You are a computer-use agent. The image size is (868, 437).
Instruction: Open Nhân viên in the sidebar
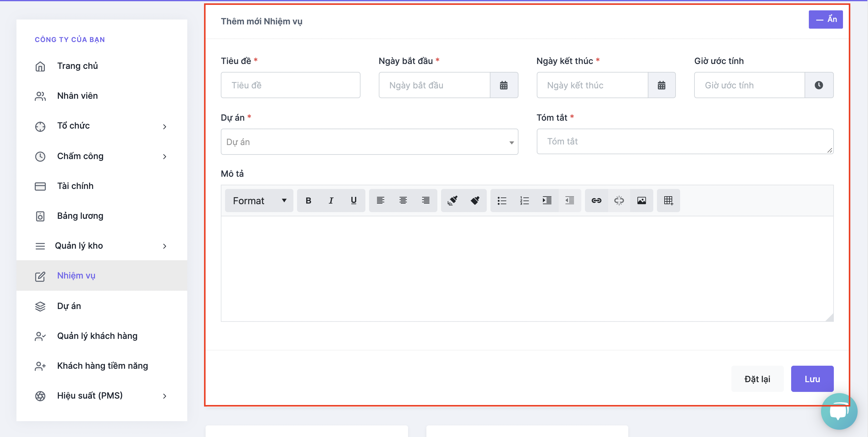click(102, 96)
